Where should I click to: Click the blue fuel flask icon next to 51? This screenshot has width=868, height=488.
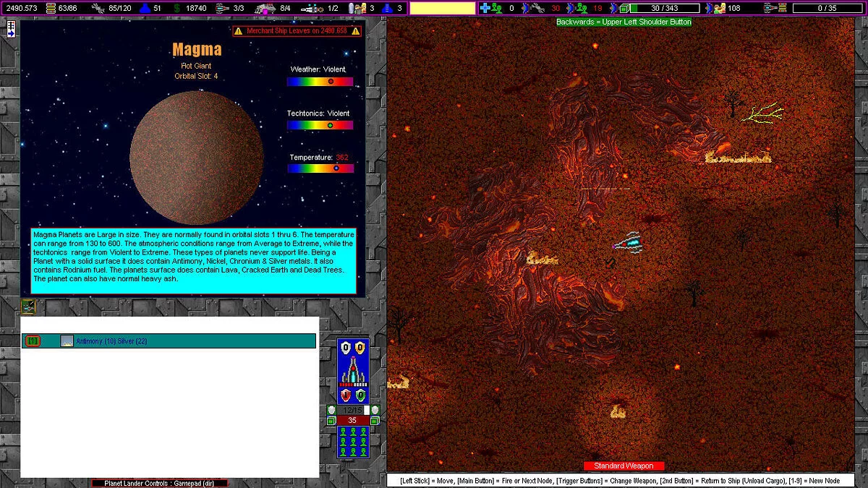143,8
